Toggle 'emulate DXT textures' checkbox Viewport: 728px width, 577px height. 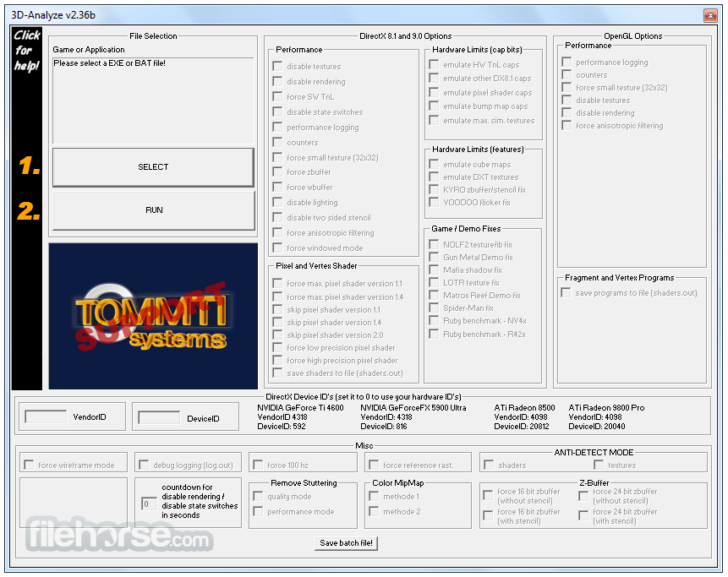point(434,177)
